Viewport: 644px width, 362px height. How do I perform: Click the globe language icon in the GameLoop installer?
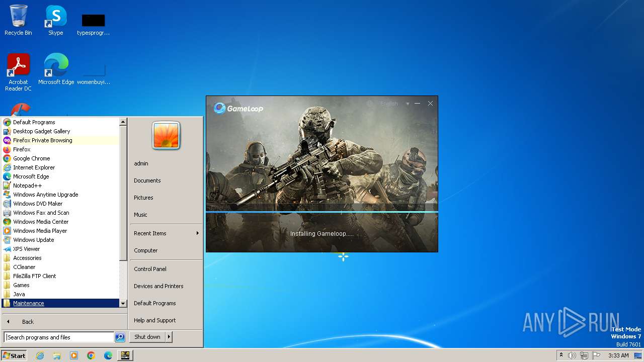click(370, 104)
